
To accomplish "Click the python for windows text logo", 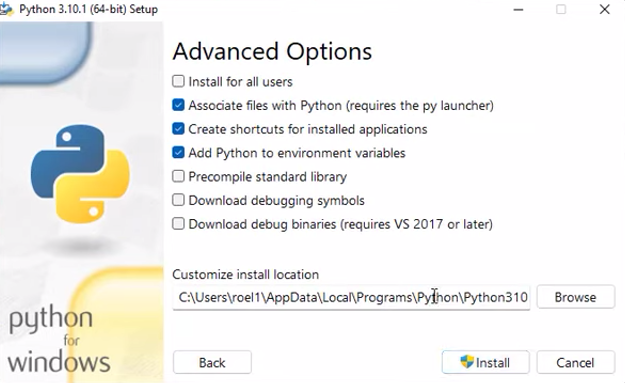I will pos(59,340).
